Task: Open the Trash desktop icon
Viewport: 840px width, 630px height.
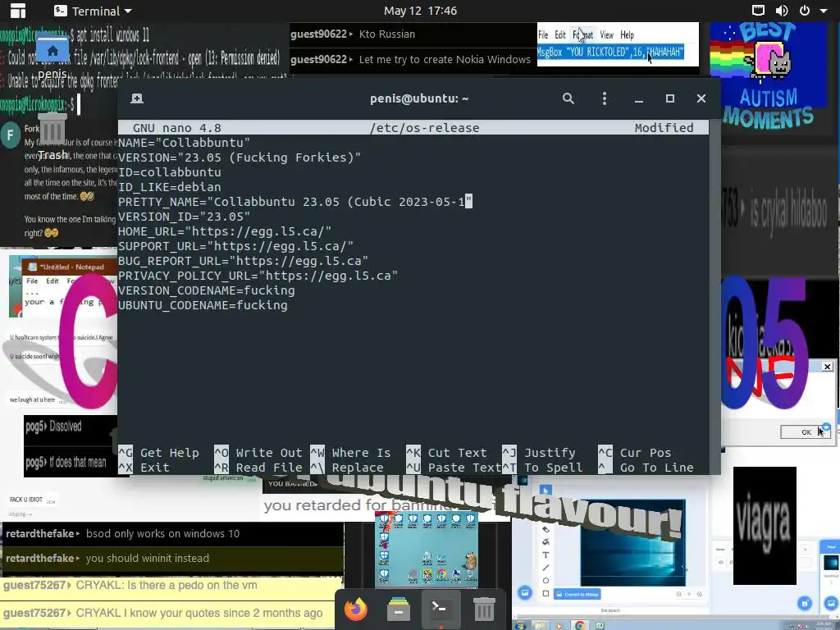Action: pos(52,137)
